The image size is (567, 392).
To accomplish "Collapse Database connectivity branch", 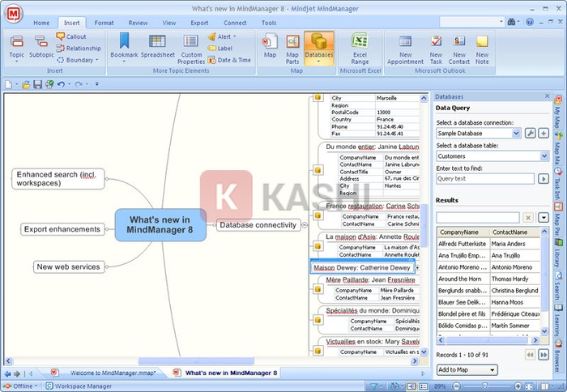I will (305, 225).
